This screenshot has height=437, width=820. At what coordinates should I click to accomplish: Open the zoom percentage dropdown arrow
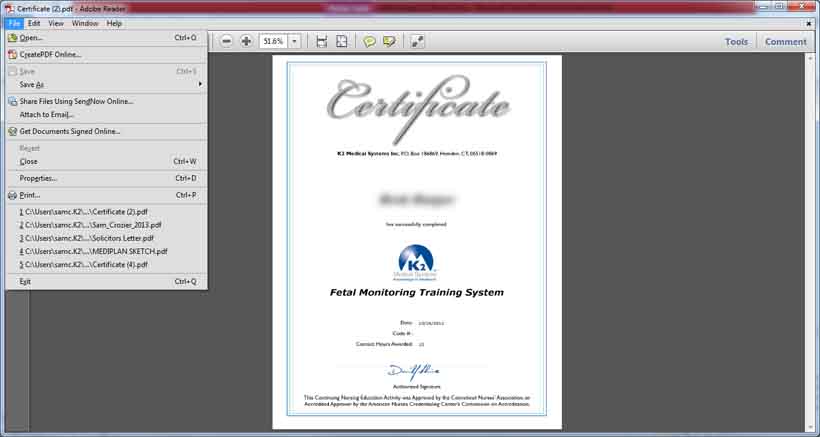[x=295, y=41]
